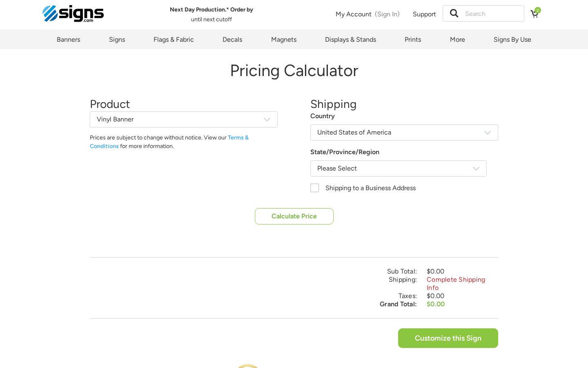
Task: Click the Sign In link
Action: (x=387, y=14)
